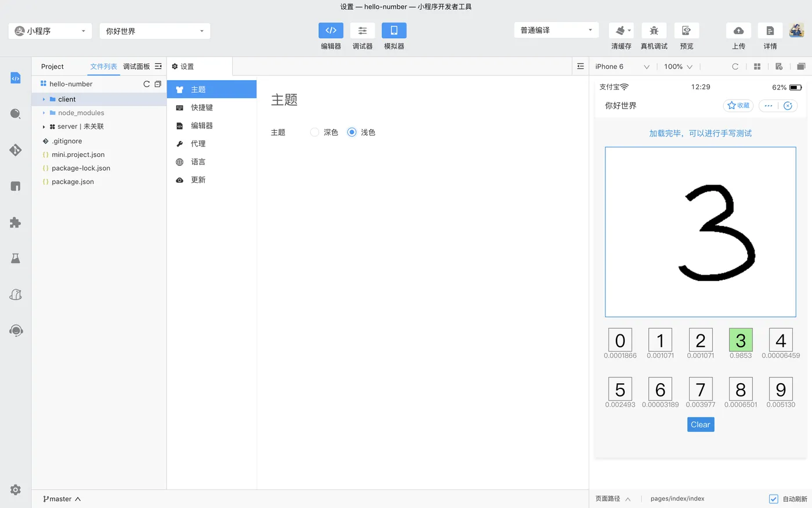Open the user avatar in top right
The image size is (812, 508).
(797, 31)
